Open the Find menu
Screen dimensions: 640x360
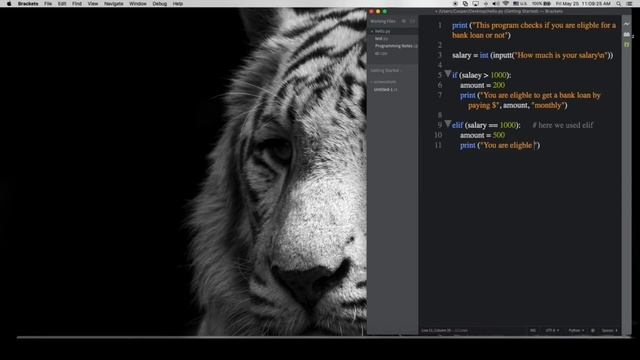click(x=77, y=4)
